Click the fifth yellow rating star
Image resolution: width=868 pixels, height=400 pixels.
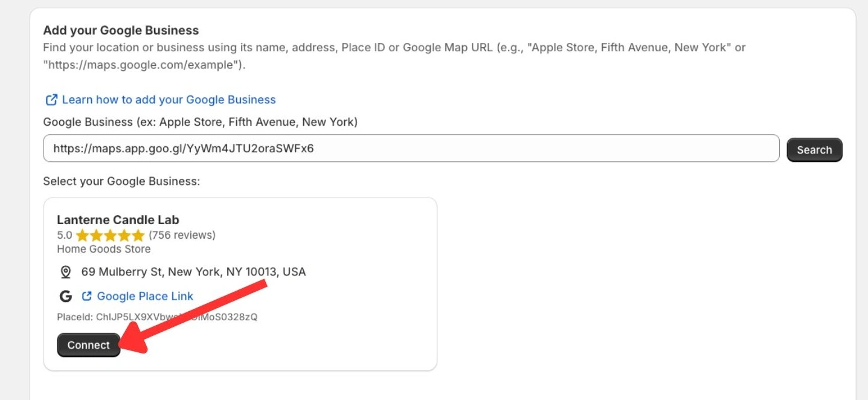pyautogui.click(x=138, y=234)
